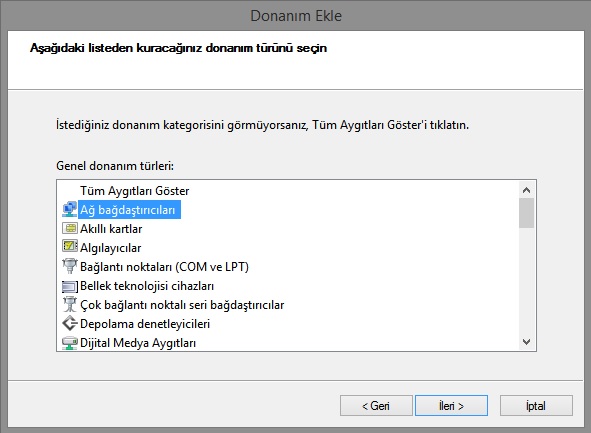
Task: Cancel the wizard with İptal
Action: point(536,405)
